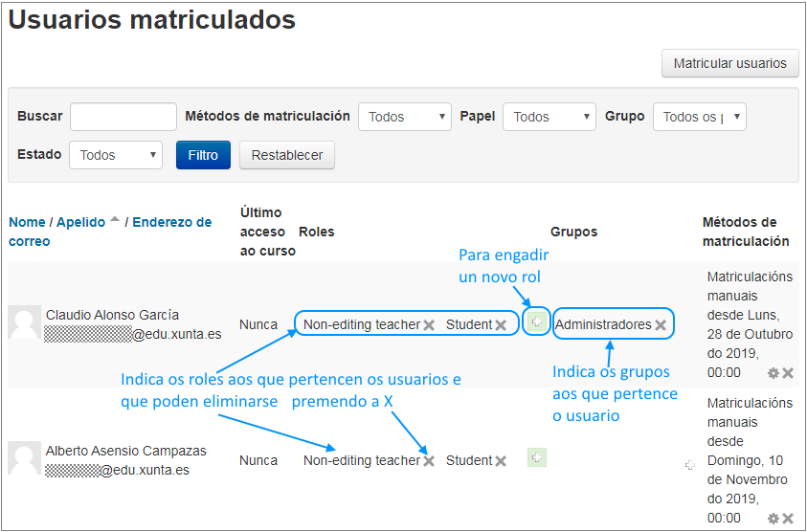This screenshot has width=807, height=532.
Task: Edit enrolment settings gear for Claudio Alonso García
Action: [x=773, y=373]
